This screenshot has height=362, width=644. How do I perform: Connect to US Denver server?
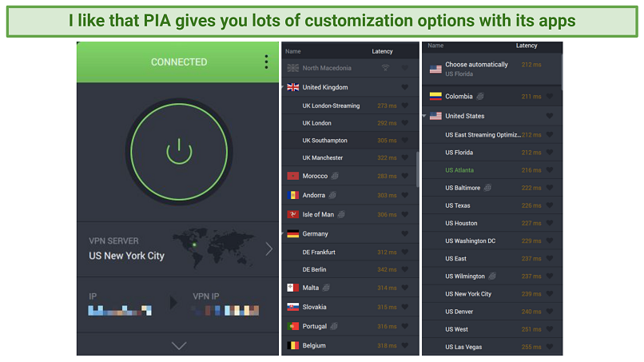(492, 312)
